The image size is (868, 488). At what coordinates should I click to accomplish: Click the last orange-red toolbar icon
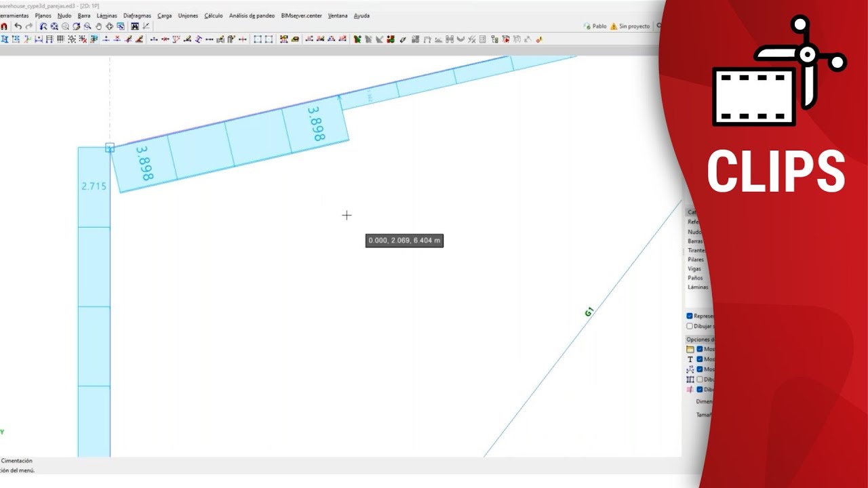pyautogui.click(x=540, y=39)
